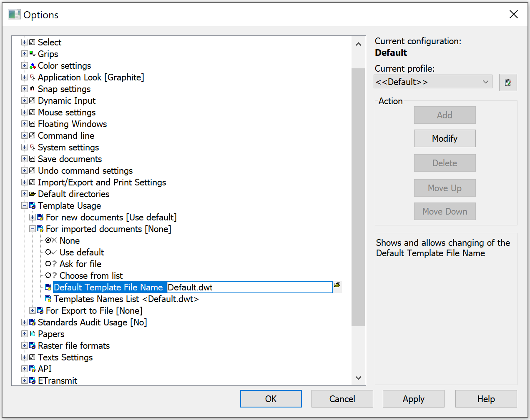Open the Current profile dropdown
The width and height of the screenshot is (530, 420).
[x=433, y=82]
